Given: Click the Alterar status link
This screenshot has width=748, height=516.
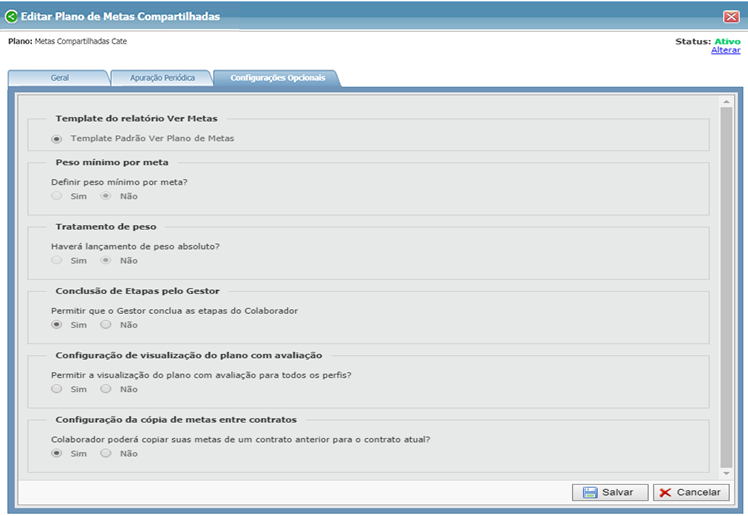Looking at the screenshot, I should (725, 50).
